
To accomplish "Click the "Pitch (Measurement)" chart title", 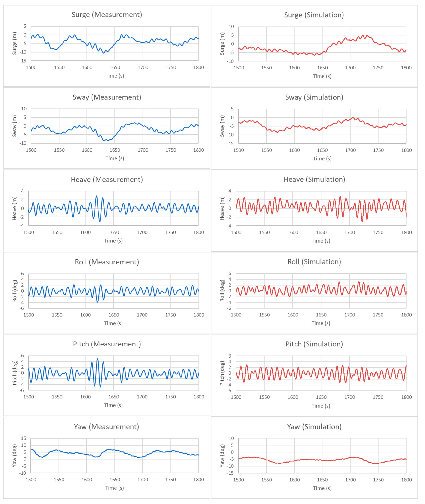I will pyautogui.click(x=107, y=344).
